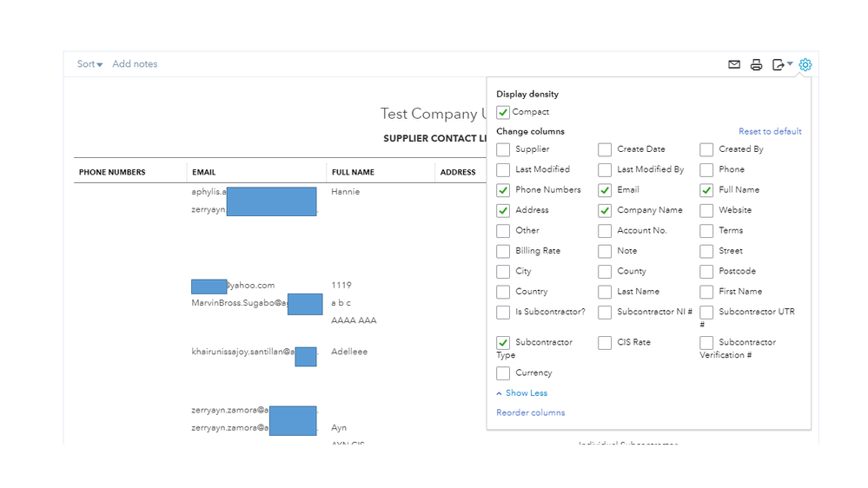Viewport: 868px width, 488px height.
Task: Click the FULL NAME column header
Action: 353,172
